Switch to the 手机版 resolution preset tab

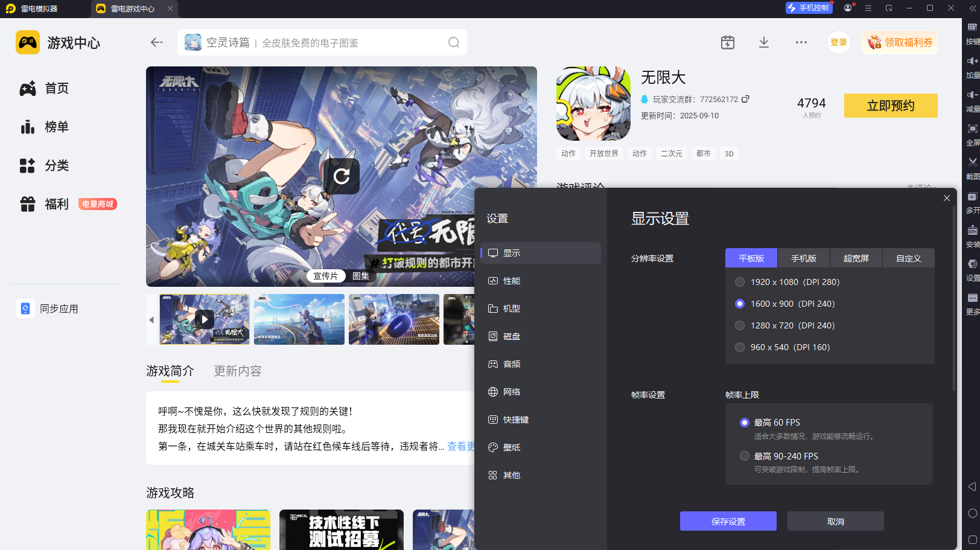804,258
